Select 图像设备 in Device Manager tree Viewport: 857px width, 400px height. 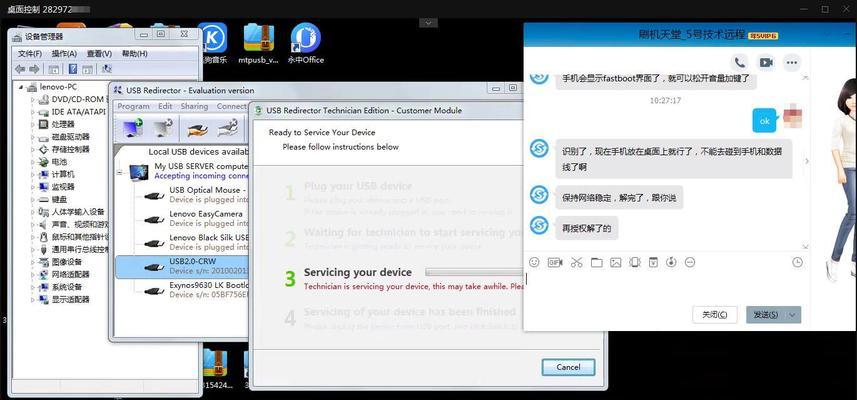click(x=67, y=262)
